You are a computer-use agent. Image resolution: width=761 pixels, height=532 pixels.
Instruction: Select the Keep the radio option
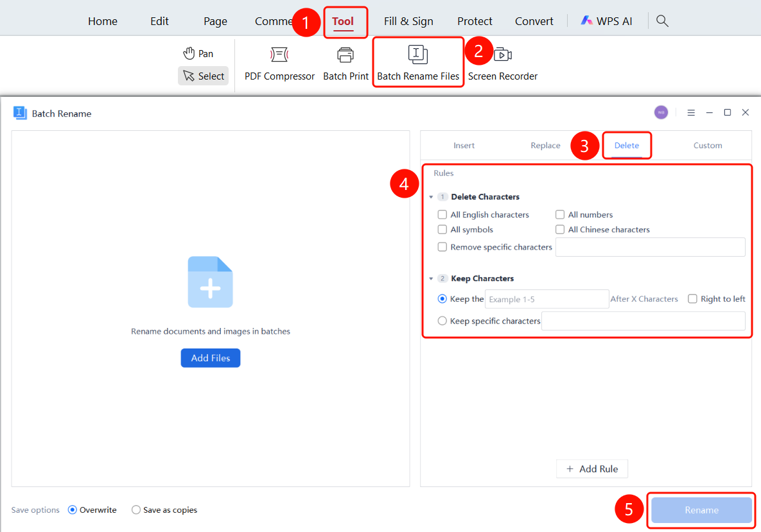[442, 299]
